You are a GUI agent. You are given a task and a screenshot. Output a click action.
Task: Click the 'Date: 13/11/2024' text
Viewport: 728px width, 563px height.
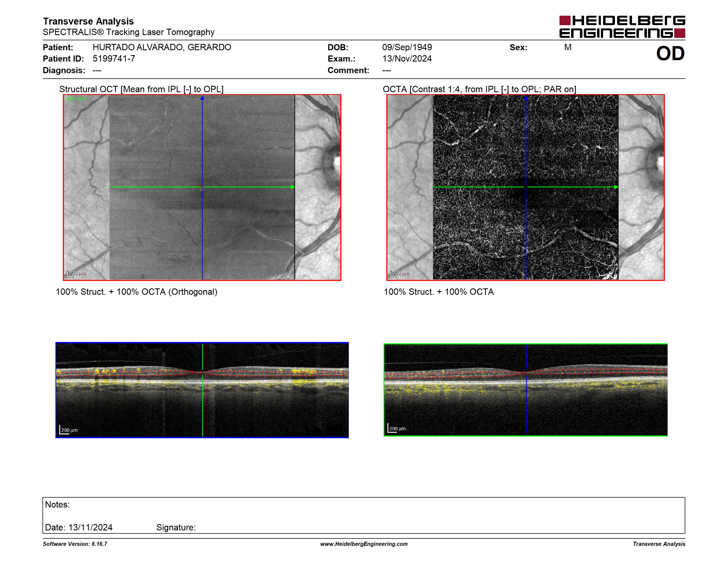coord(79,528)
